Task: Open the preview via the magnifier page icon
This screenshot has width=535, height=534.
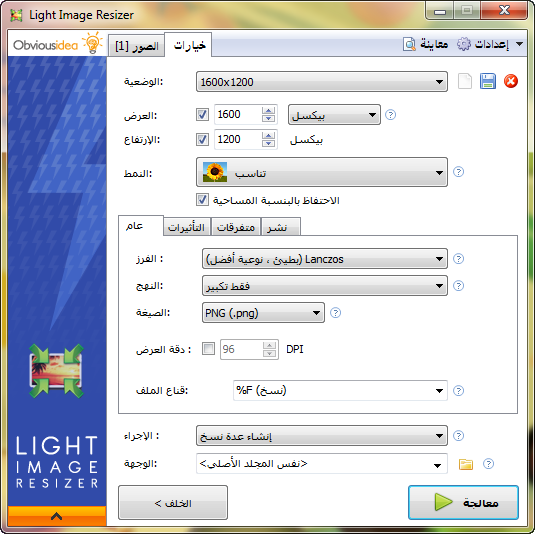Action: click(x=409, y=44)
